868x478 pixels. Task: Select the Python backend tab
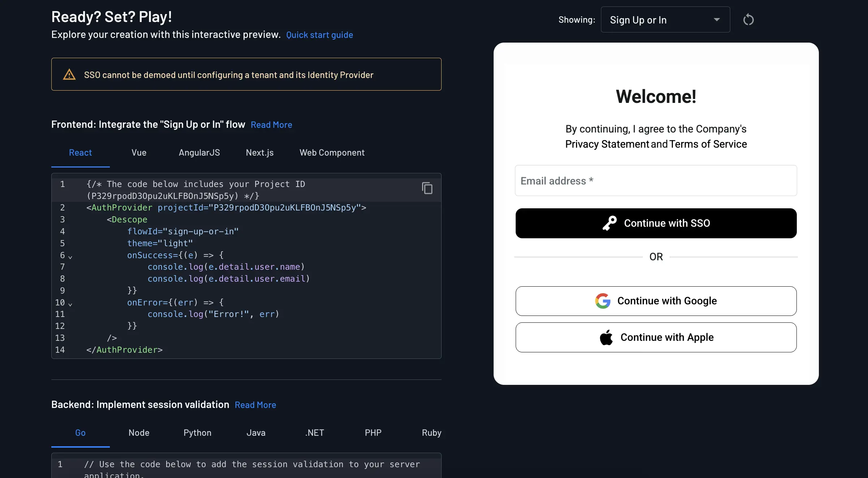197,433
